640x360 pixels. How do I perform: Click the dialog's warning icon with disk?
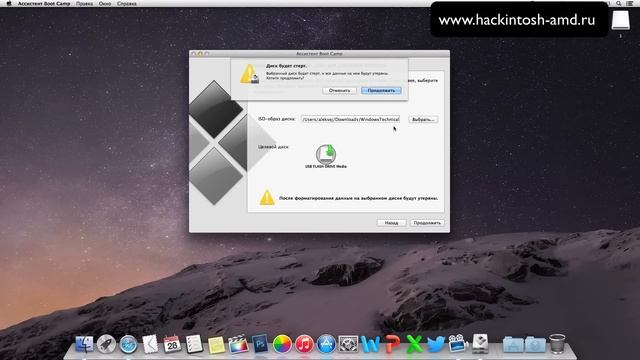coord(249,74)
